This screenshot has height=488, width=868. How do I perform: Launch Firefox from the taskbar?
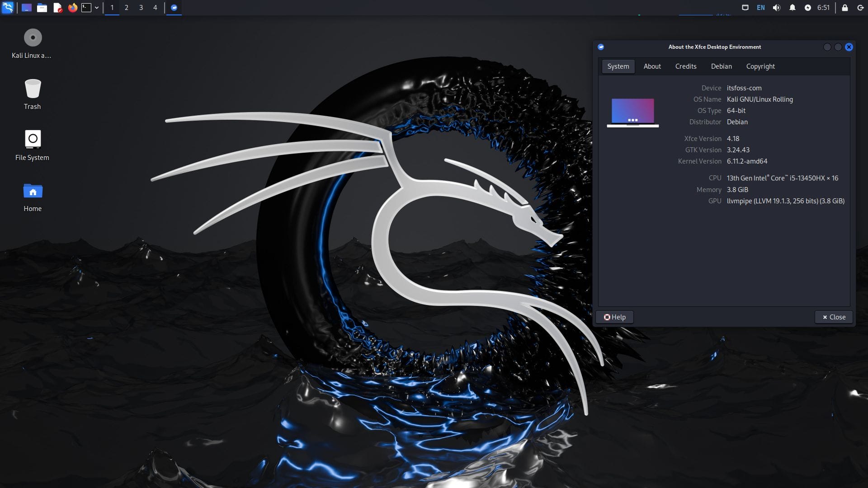(x=72, y=7)
